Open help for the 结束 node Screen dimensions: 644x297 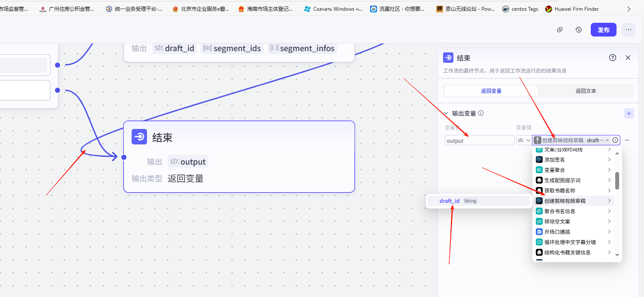coord(613,58)
